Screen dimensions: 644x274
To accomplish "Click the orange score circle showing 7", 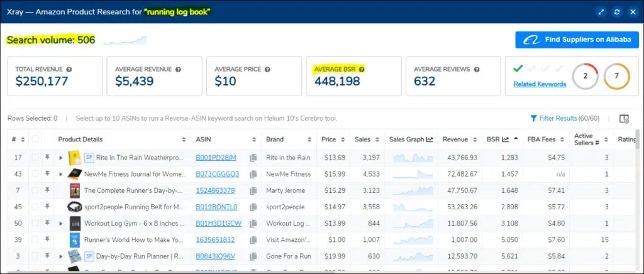I will click(x=616, y=76).
